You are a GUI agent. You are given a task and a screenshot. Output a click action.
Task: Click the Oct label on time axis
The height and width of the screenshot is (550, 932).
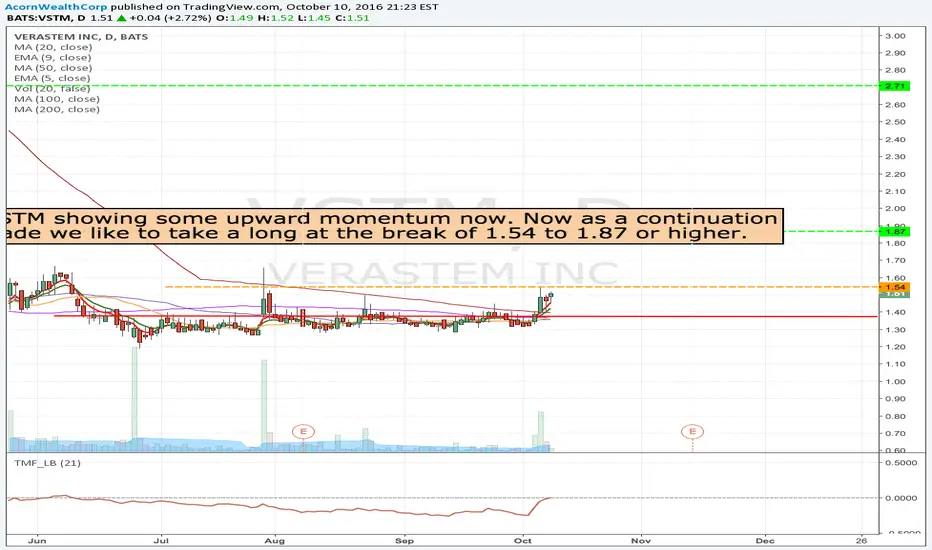coord(523,540)
